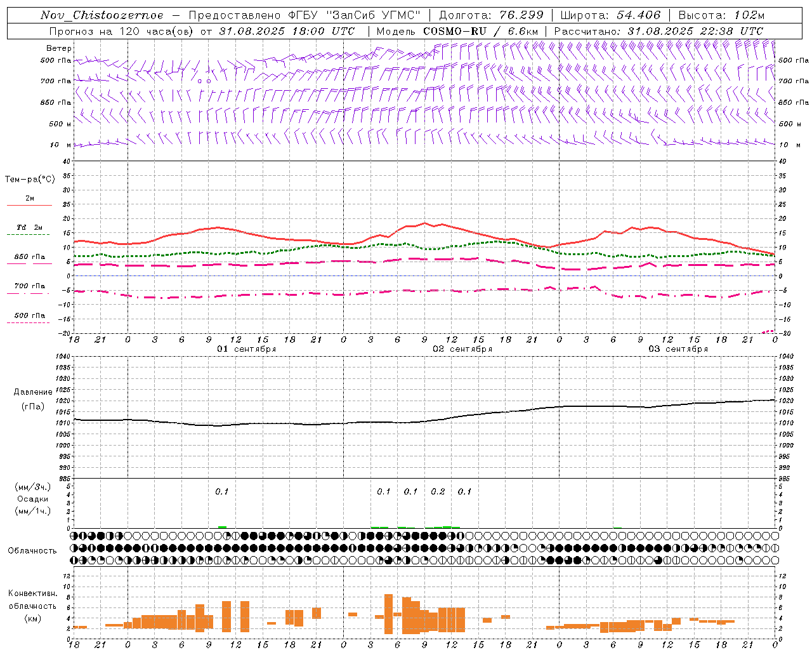
Task: Click the Высота: 102м value
Action: 721,15
